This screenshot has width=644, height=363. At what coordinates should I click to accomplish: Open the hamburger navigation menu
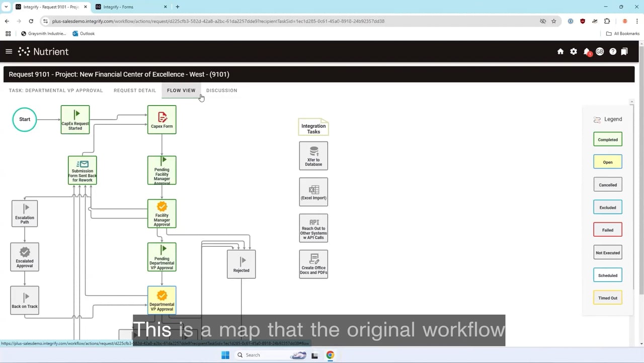point(9,51)
